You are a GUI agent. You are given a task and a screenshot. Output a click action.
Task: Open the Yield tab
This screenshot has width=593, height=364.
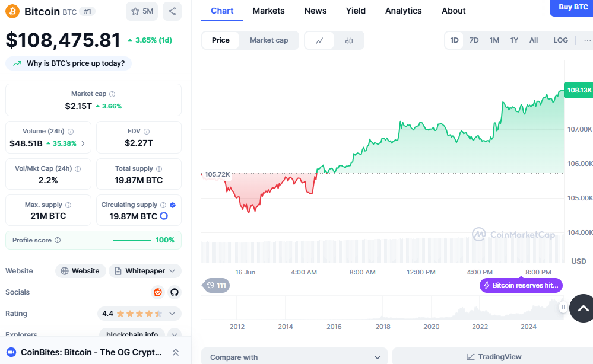click(356, 11)
